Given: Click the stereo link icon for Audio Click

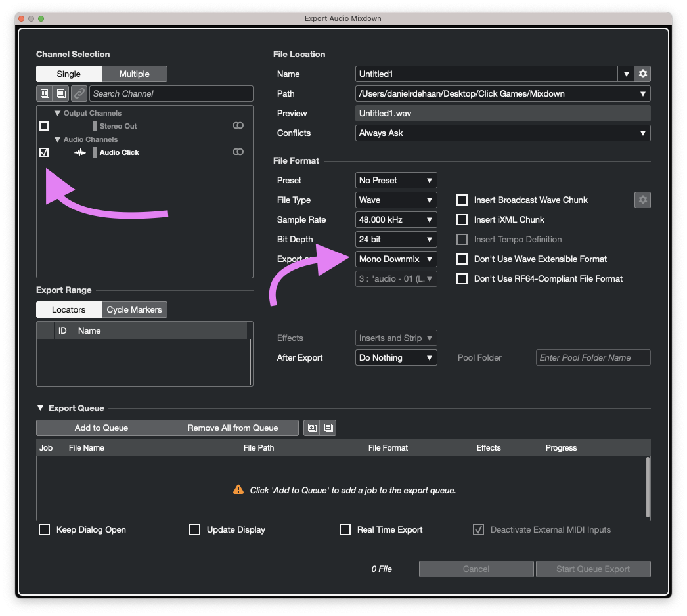Looking at the screenshot, I should coord(238,152).
